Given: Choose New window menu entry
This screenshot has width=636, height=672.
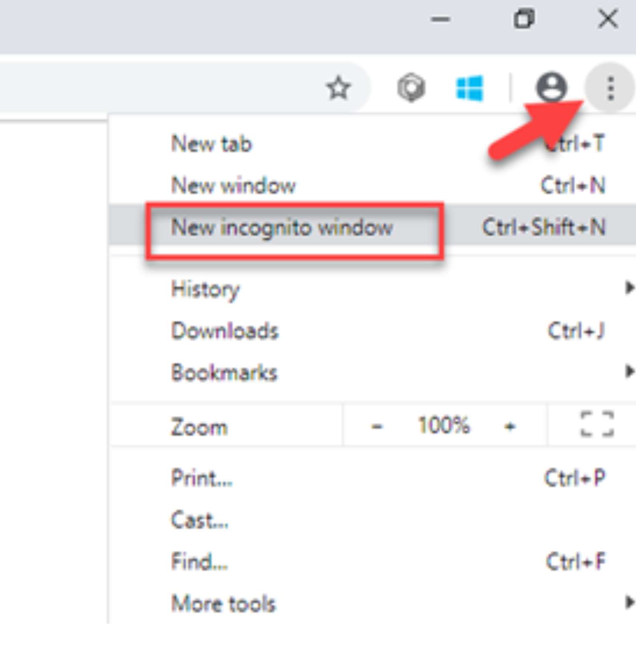Looking at the screenshot, I should click(x=233, y=186).
